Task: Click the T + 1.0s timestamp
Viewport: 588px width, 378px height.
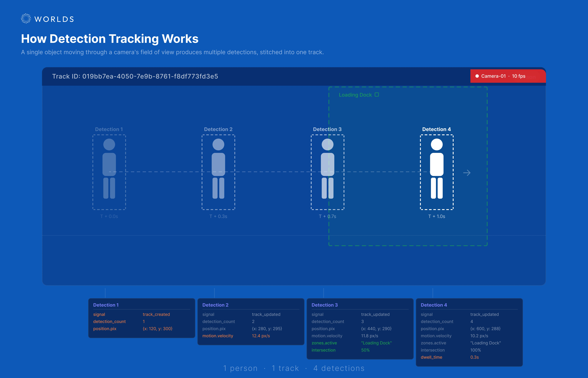Action: point(437,217)
